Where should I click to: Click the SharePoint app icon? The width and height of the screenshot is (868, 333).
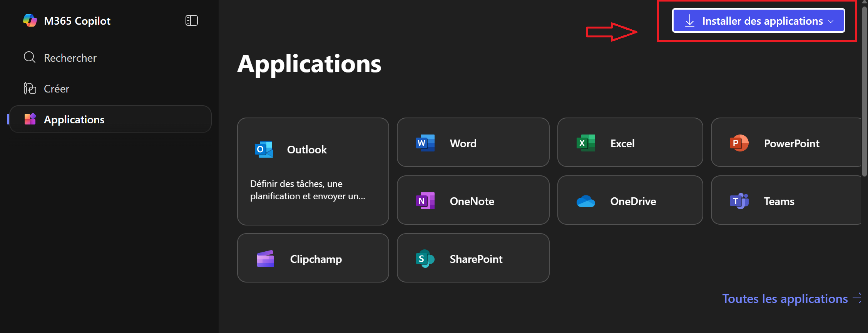[425, 259]
